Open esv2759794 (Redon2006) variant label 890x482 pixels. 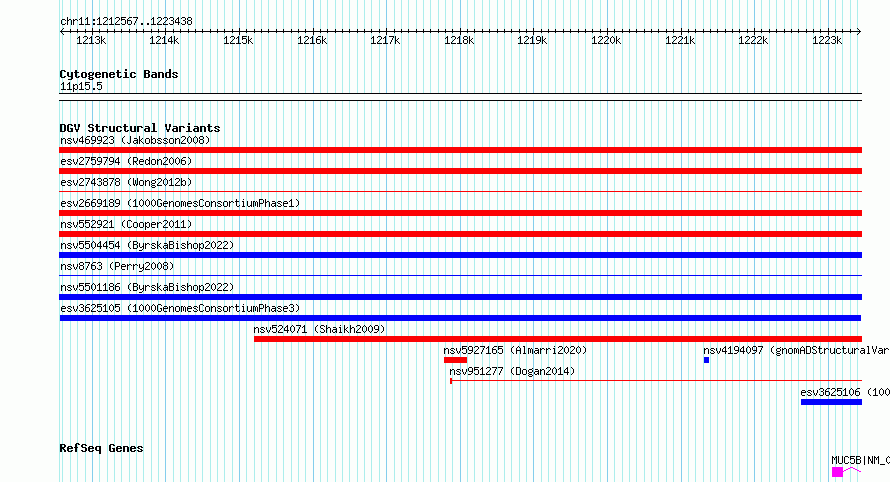(127, 161)
